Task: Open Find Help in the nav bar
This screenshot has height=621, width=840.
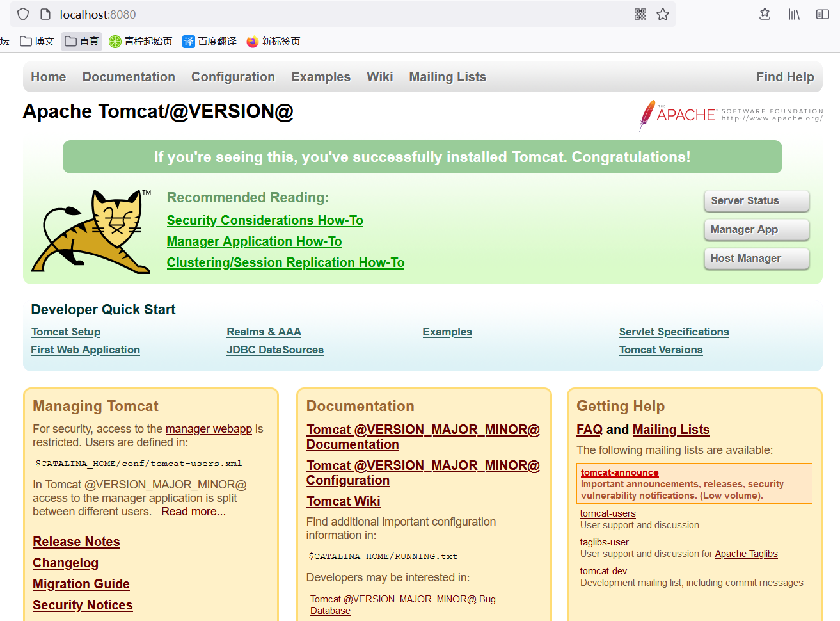Action: tap(785, 77)
